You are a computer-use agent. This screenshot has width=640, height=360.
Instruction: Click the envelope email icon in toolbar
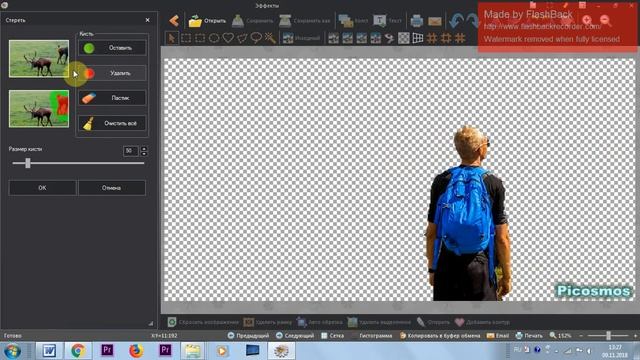pos(435,21)
